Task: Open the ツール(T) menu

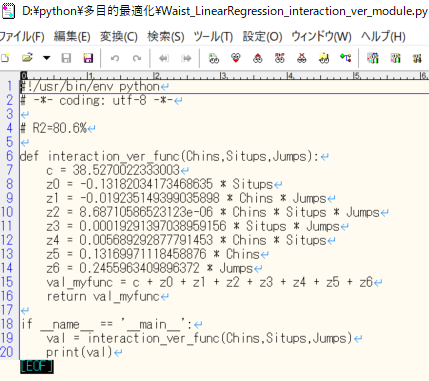Action: click(213, 36)
